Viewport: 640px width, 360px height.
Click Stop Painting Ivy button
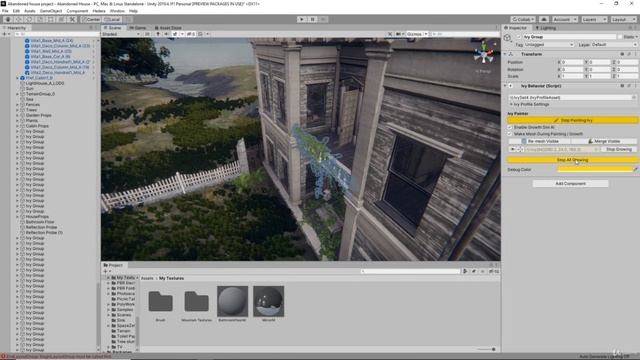(572, 120)
